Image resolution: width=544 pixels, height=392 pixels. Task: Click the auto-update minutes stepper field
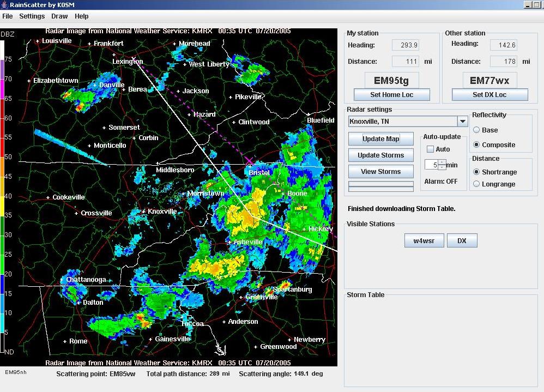click(432, 165)
